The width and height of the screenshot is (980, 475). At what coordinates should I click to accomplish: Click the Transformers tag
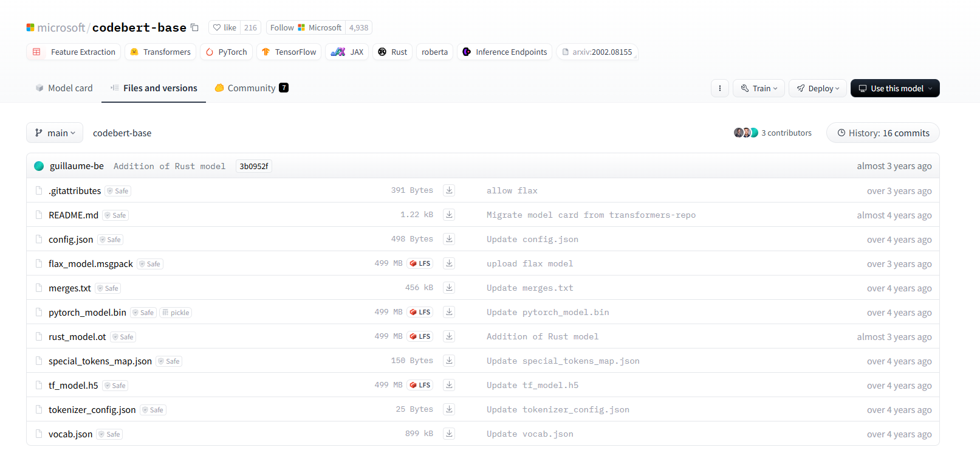tap(160, 52)
